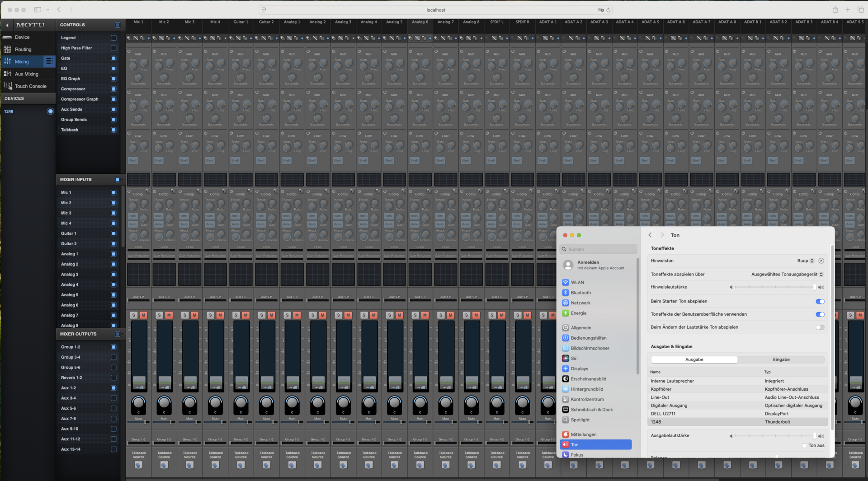
Task: Mute the Mic 1 channel
Action: (x=143, y=315)
